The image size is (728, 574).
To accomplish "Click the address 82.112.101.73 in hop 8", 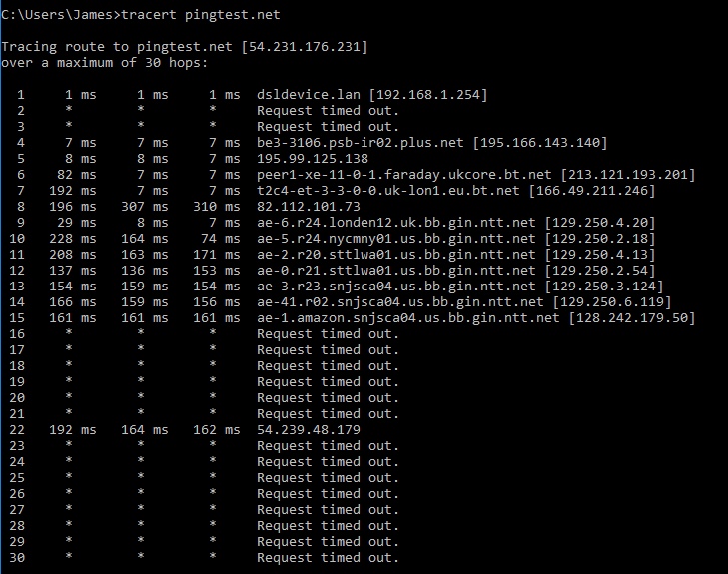I will 309,206.
